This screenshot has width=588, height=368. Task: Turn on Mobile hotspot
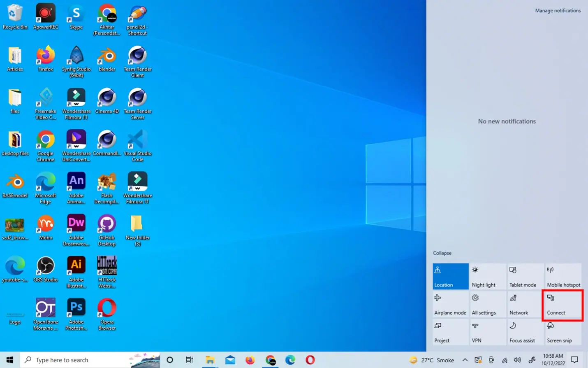pyautogui.click(x=563, y=276)
